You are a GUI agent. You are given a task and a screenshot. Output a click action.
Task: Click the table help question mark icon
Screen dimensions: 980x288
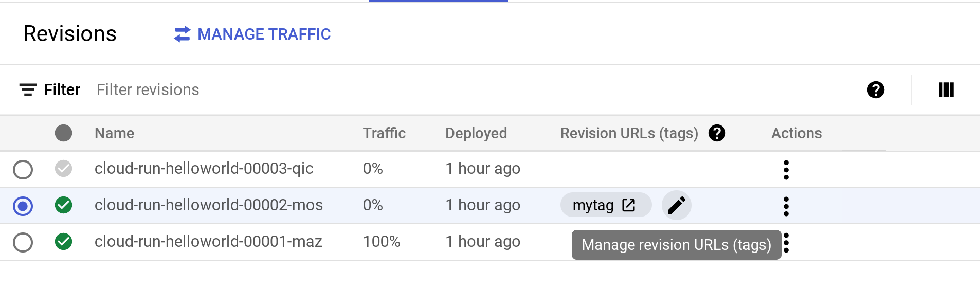tap(876, 90)
